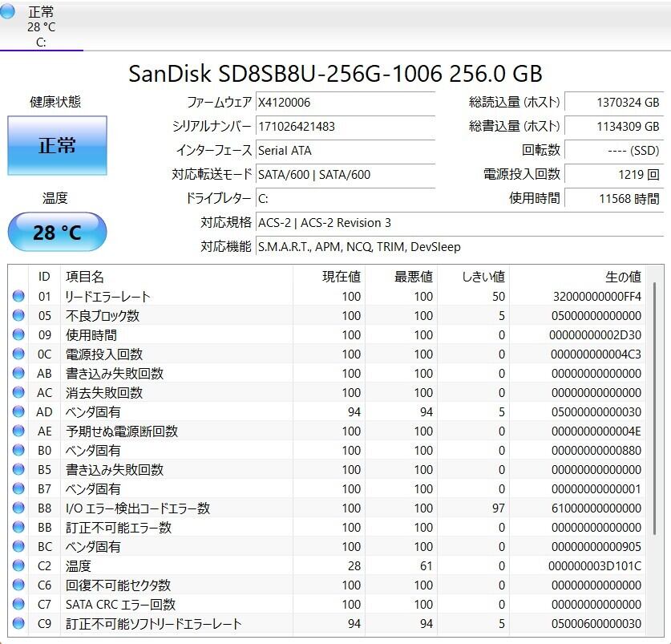Click status orb beside 回復不可能セクタ数 row
Screen dimensions: 671x644
pos(18,585)
